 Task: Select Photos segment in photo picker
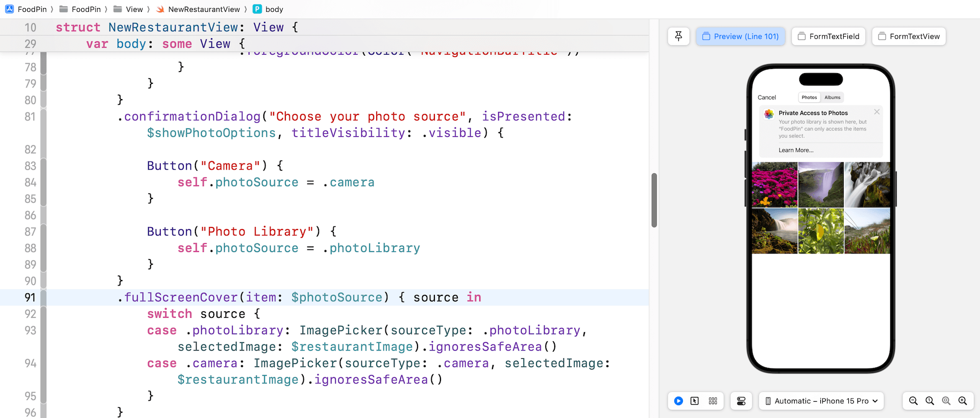click(809, 98)
